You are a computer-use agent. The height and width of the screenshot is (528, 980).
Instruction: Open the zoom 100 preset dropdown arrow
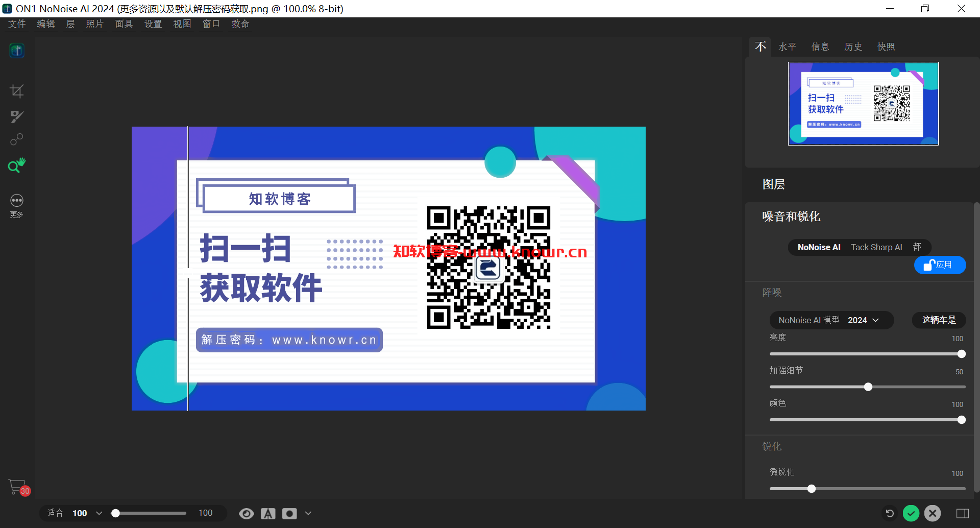click(99, 513)
